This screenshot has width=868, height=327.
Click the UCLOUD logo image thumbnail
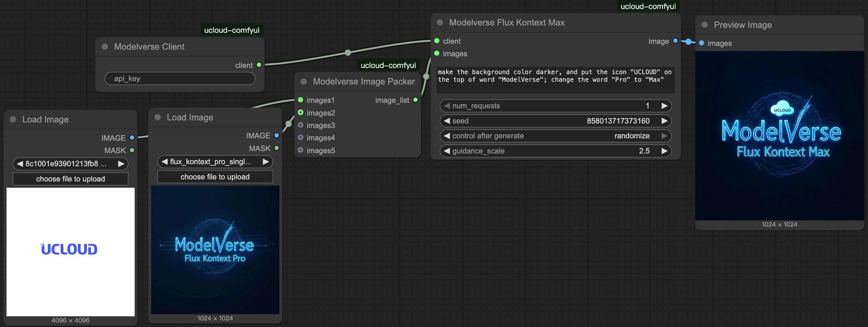[x=71, y=252]
